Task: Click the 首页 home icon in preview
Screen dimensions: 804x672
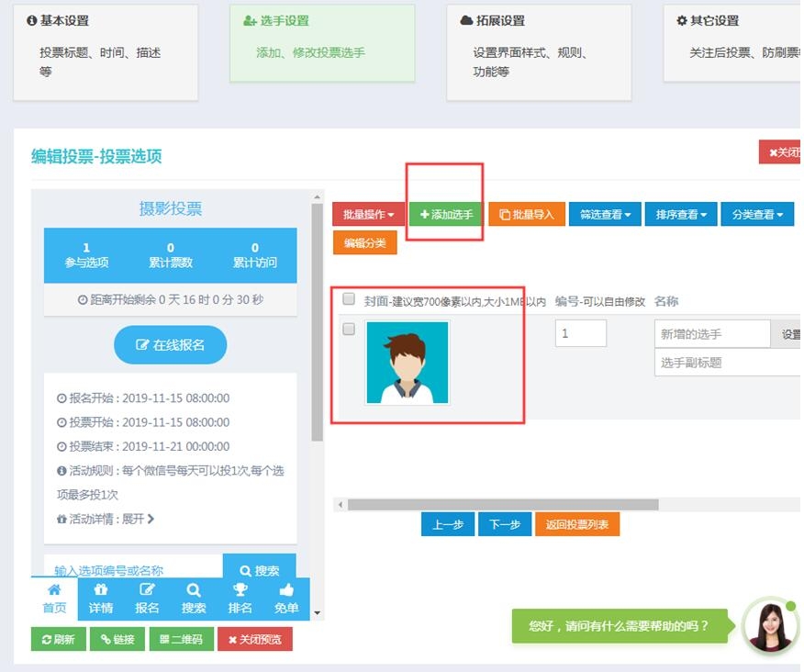Action: (x=54, y=598)
